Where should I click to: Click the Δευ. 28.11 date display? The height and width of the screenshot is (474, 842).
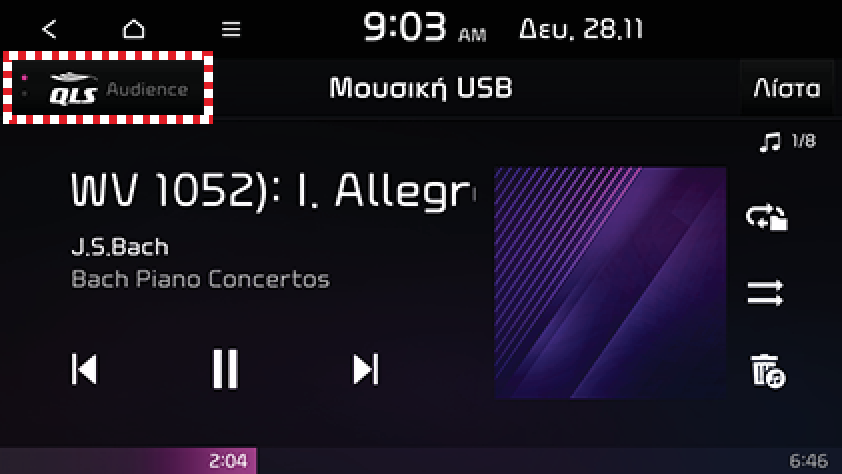581,29
